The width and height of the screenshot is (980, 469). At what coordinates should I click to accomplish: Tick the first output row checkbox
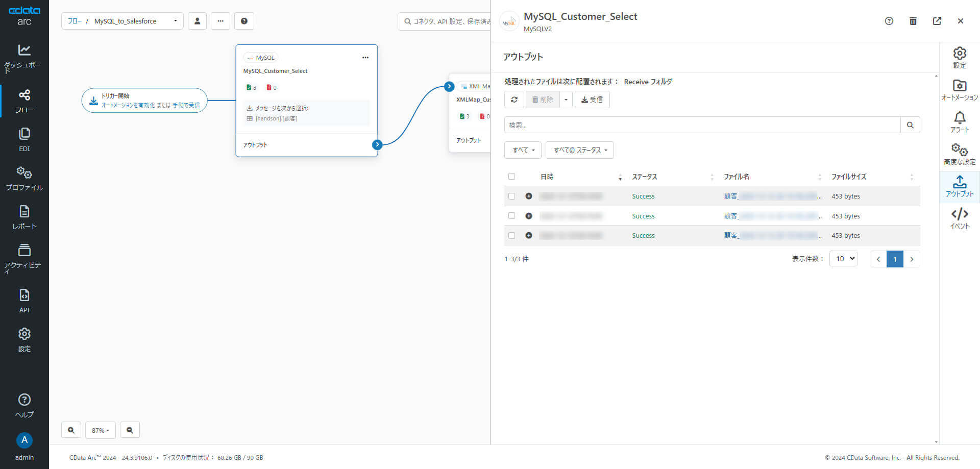tap(511, 196)
